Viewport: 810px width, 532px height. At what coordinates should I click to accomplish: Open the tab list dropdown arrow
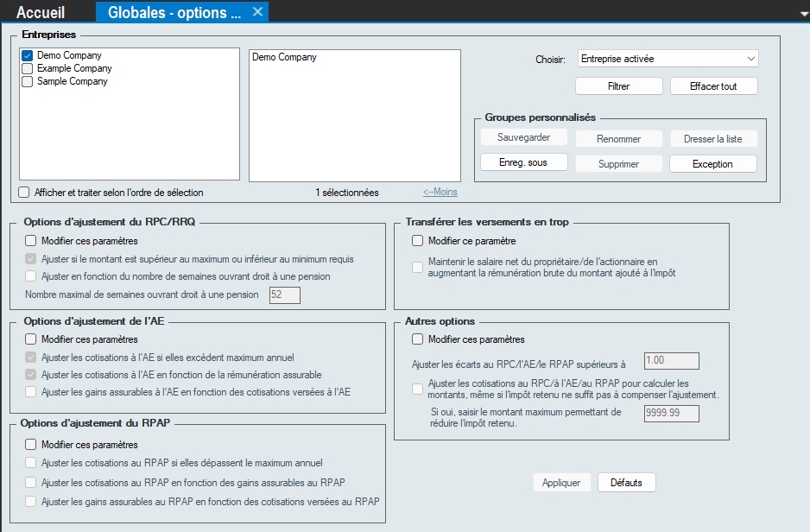pyautogui.click(x=801, y=13)
